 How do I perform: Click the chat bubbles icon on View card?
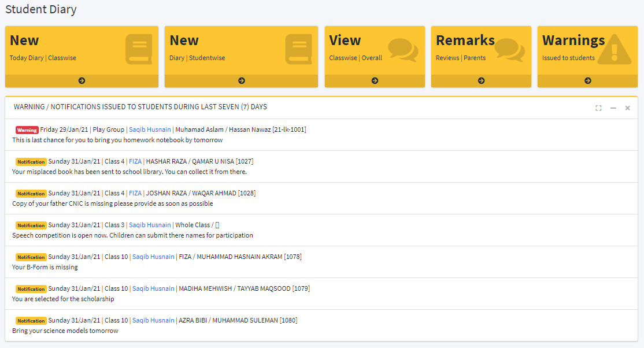[x=402, y=50]
